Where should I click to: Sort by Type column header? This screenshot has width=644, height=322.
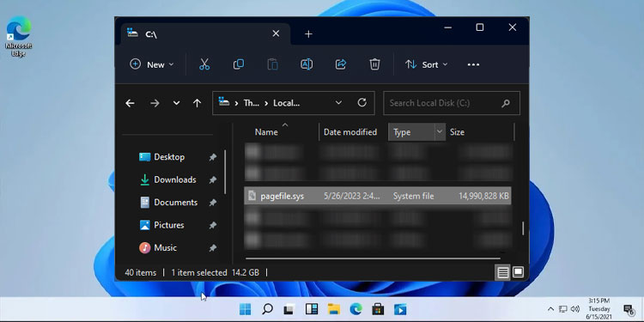tap(402, 132)
